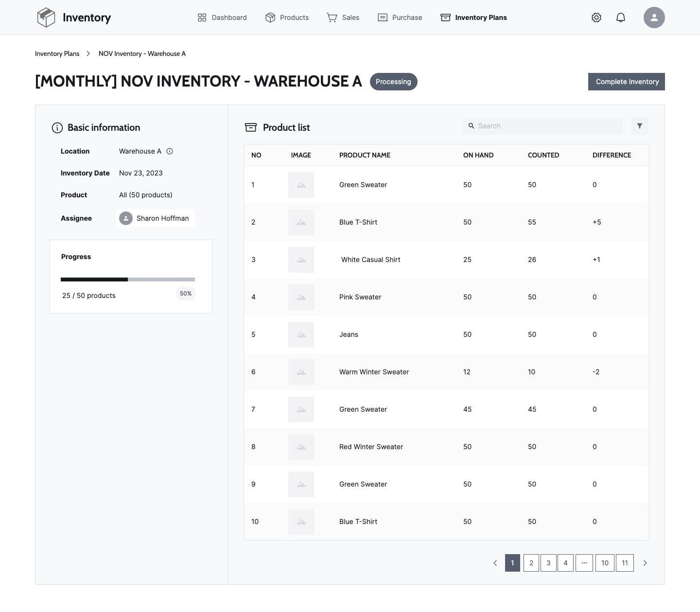The width and height of the screenshot is (700, 612).
Task: Click the Sharon Hoffman assignee chip
Action: (156, 218)
